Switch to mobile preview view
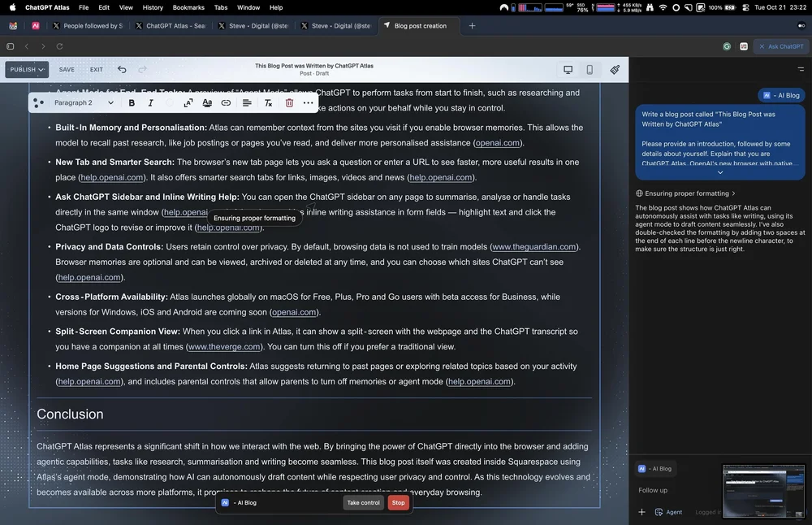 click(x=590, y=69)
